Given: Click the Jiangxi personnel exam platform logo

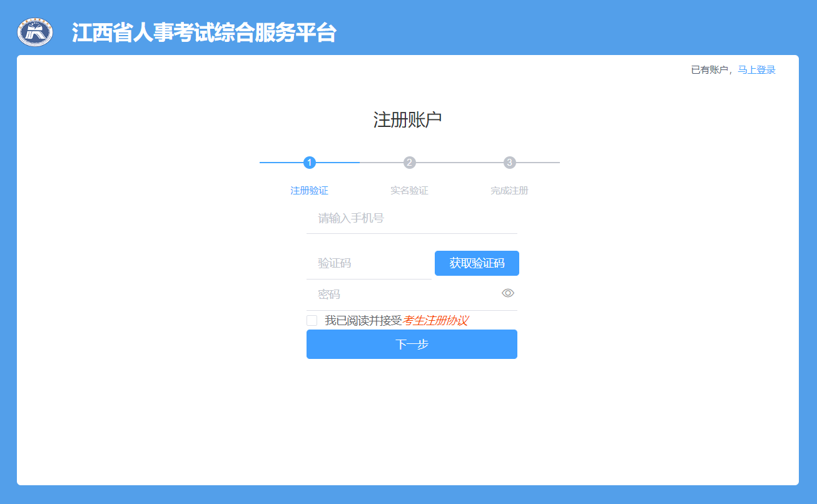Looking at the screenshot, I should [35, 33].
